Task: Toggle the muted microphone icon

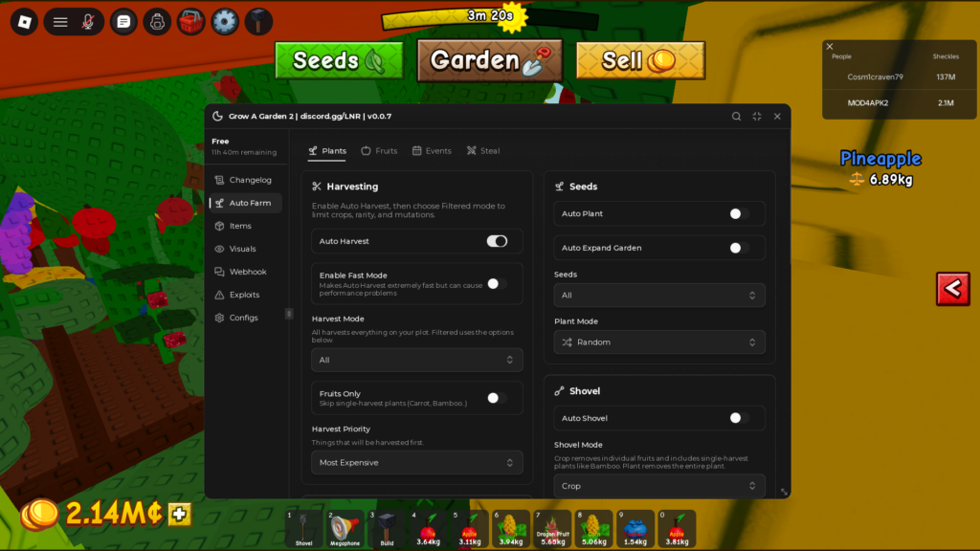Action: (x=88, y=22)
